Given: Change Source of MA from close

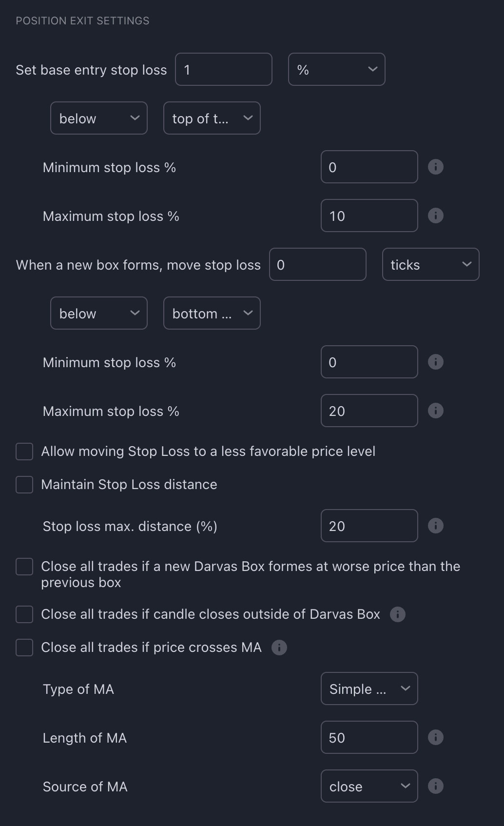Looking at the screenshot, I should pyautogui.click(x=369, y=786).
